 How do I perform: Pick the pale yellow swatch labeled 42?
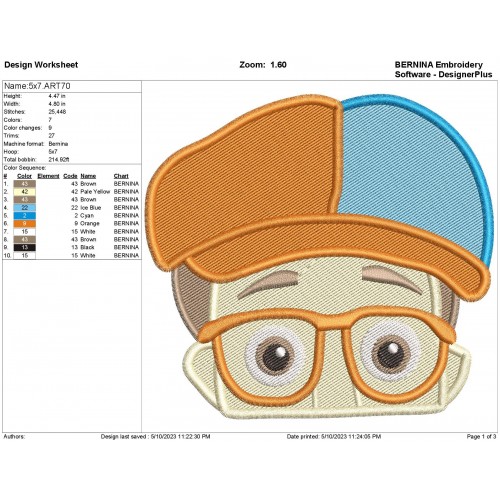pyautogui.click(x=25, y=192)
